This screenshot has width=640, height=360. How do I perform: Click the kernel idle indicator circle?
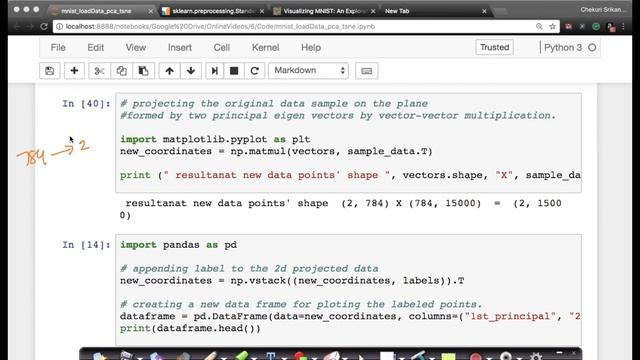tap(592, 48)
